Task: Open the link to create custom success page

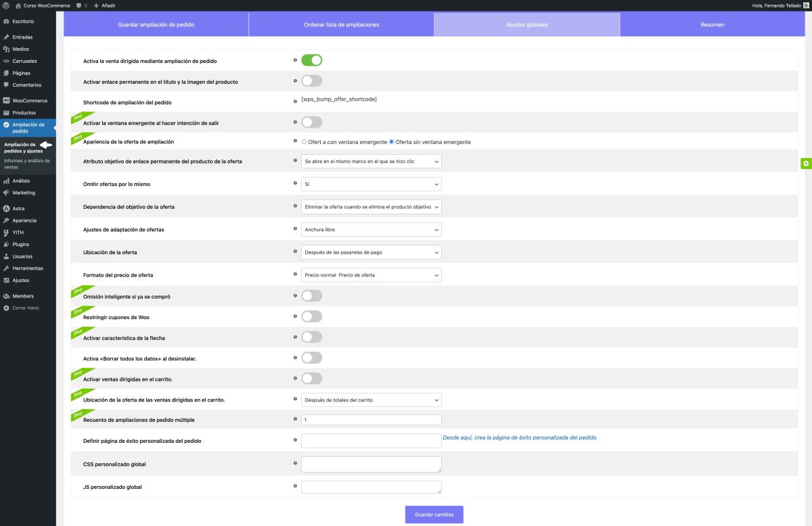Action: (519, 437)
